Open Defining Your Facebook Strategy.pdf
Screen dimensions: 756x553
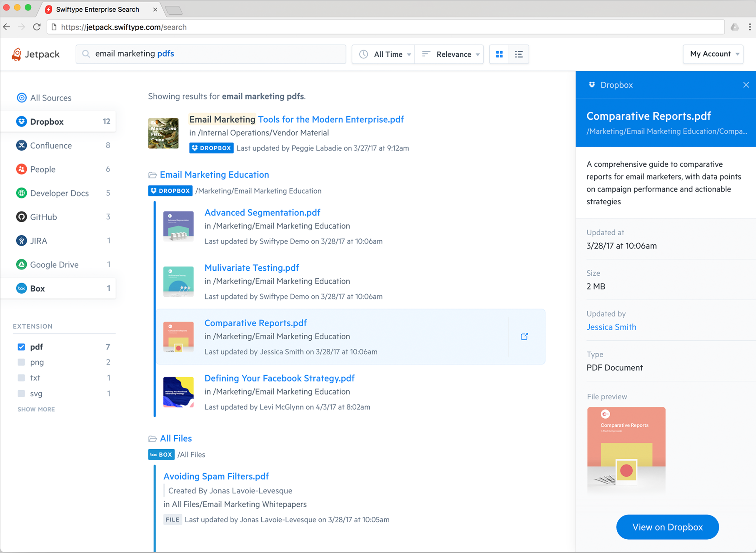tap(279, 378)
